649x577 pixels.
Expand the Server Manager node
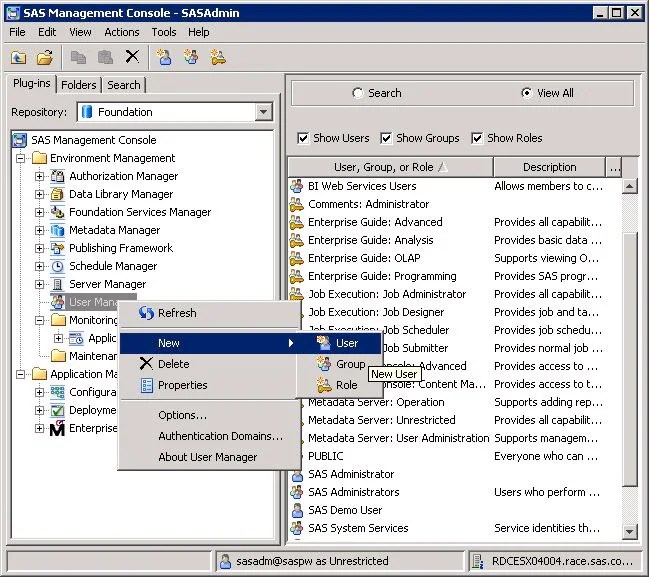tap(39, 284)
